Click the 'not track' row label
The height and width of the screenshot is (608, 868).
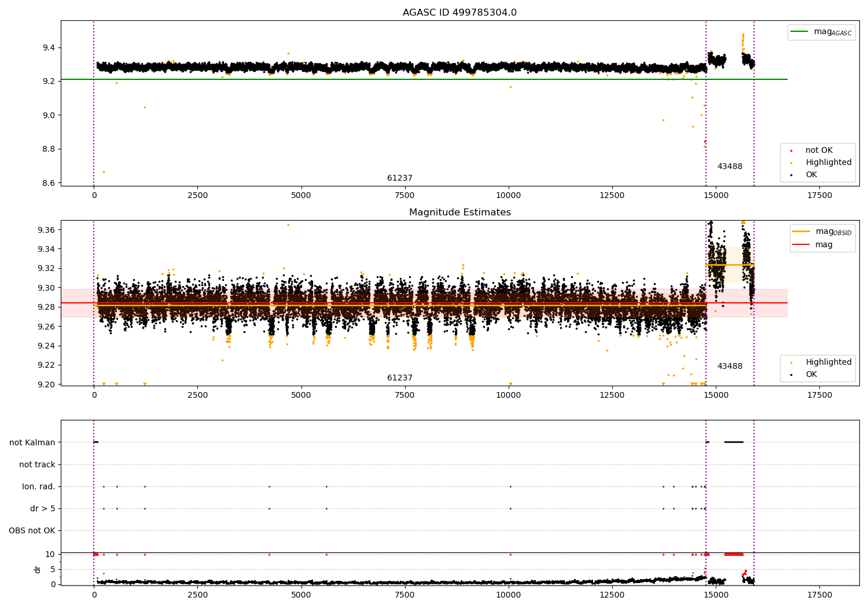tap(37, 464)
